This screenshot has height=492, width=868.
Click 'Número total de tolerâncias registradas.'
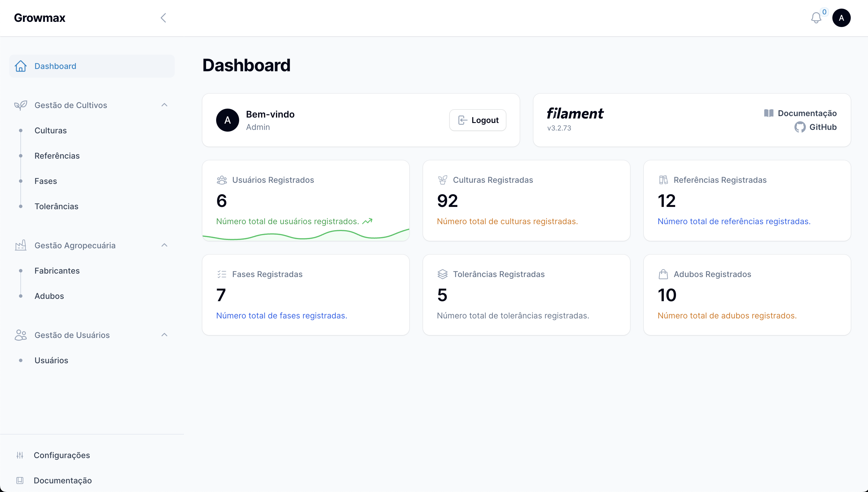tap(513, 316)
